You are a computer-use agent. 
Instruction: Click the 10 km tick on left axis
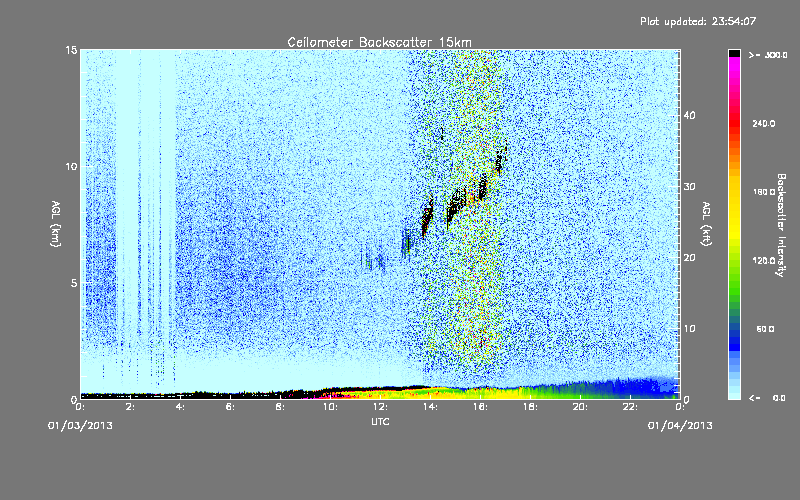tap(71, 167)
